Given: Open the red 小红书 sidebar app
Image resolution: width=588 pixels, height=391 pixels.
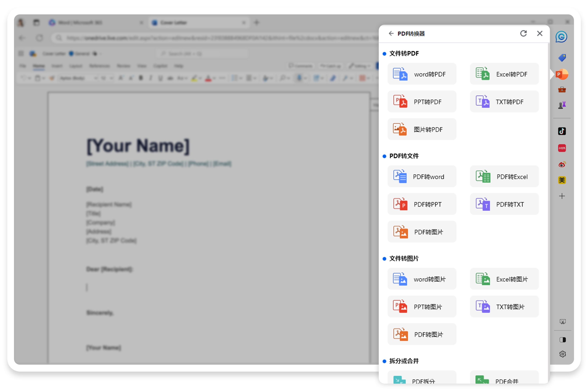Looking at the screenshot, I should 562,148.
